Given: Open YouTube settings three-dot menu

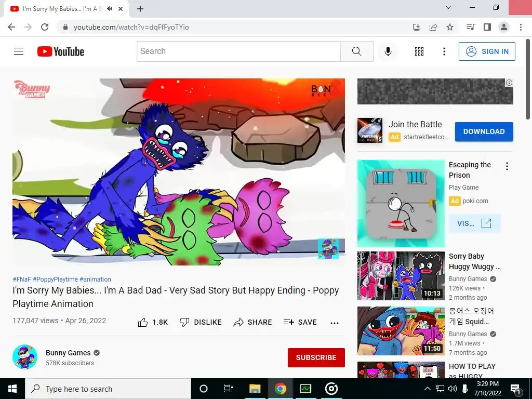Looking at the screenshot, I should tap(444, 51).
